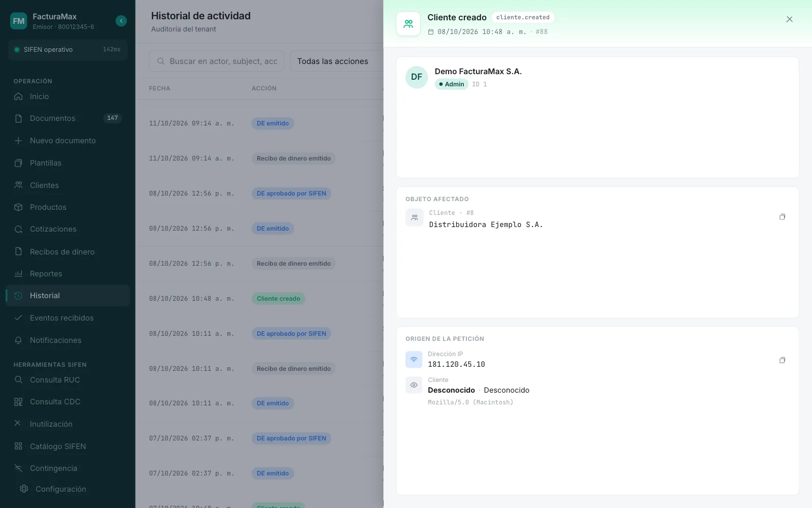The width and height of the screenshot is (812, 508).
Task: Close the Cliente creado detail panel
Action: (789, 19)
